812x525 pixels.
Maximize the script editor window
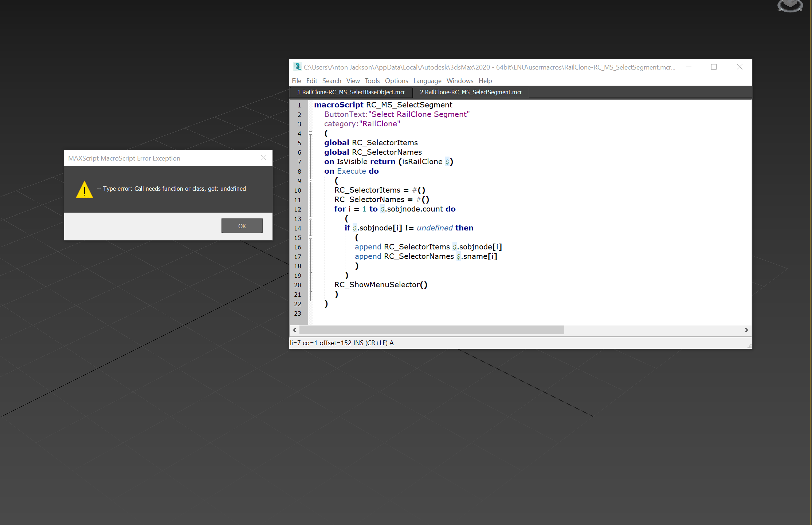[714, 67]
